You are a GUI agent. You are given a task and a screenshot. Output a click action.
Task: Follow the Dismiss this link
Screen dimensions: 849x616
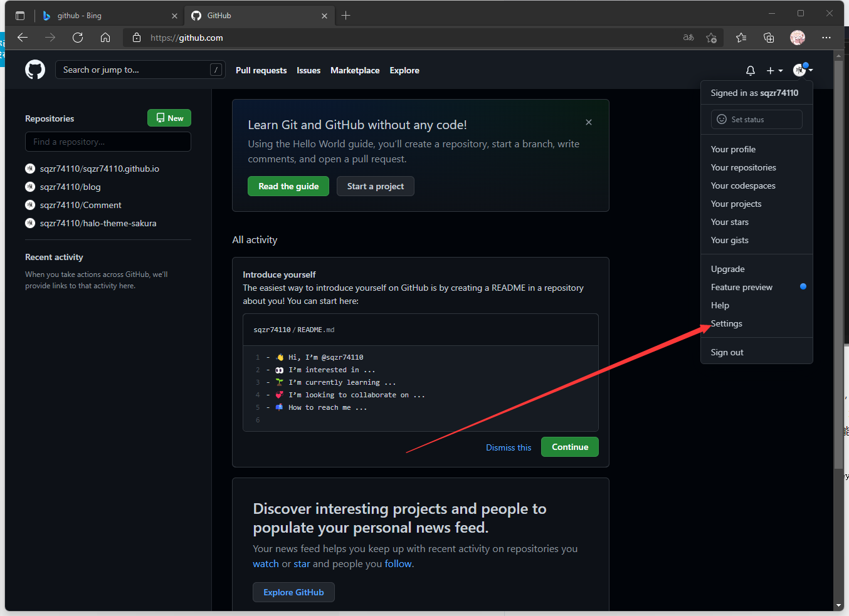point(509,447)
